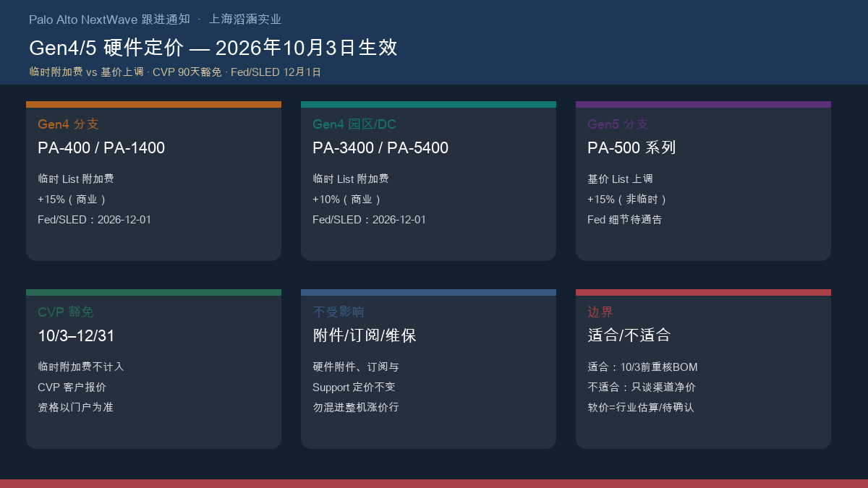This screenshot has width=868, height=488.
Task: Click the 'CVP 豁免' card label
Action: click(66, 312)
